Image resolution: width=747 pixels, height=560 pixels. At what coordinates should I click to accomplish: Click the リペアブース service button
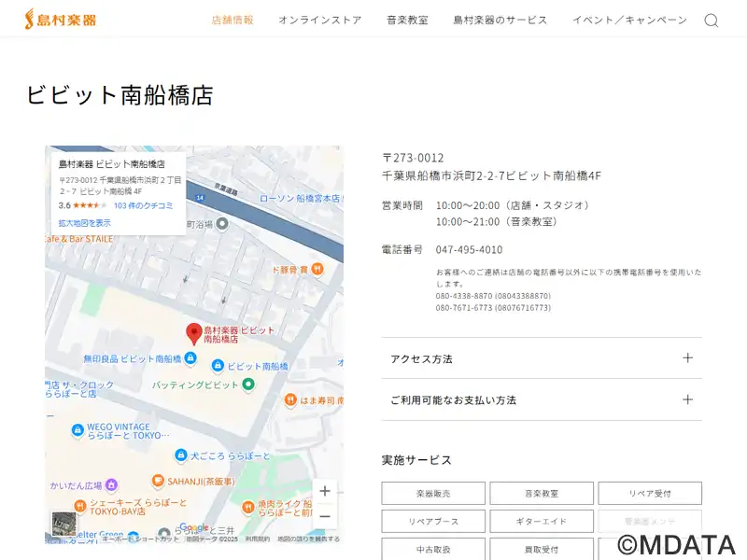(x=433, y=522)
